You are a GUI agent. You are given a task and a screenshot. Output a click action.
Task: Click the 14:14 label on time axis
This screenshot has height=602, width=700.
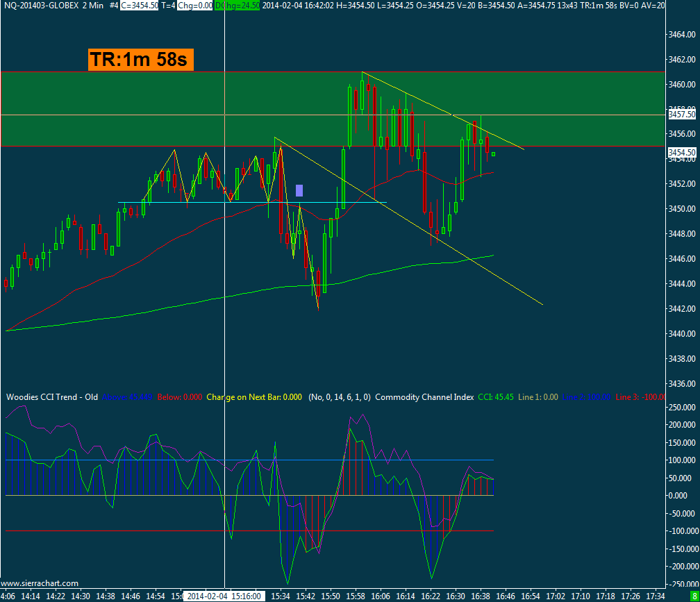tap(31, 596)
